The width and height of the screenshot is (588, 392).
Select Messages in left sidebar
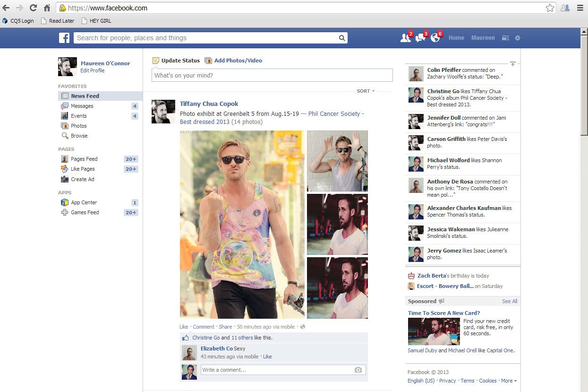(82, 106)
